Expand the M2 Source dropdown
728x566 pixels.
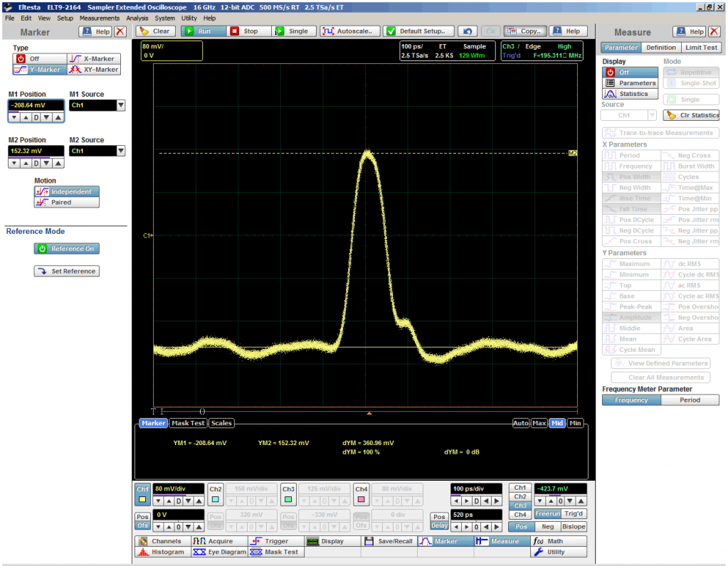coord(120,151)
